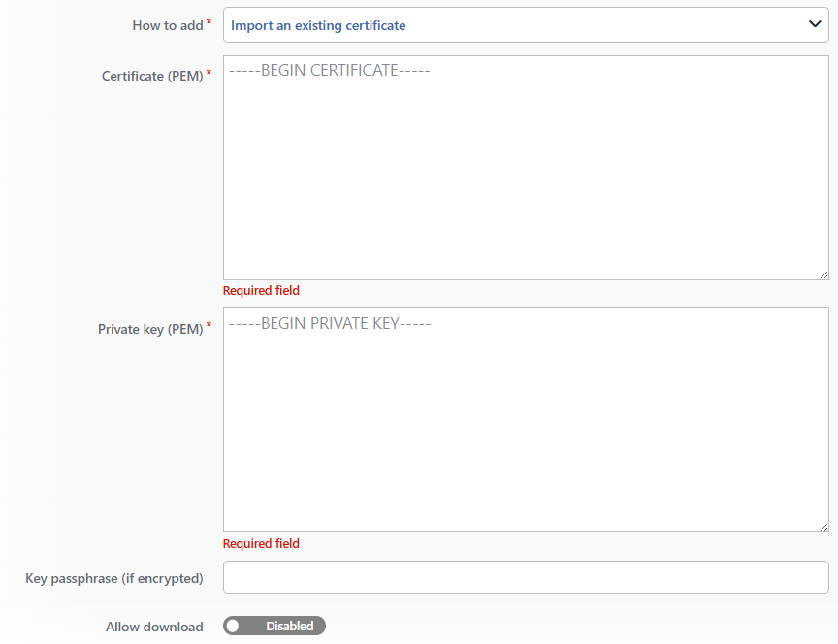Click Required field error under Certificate

click(261, 290)
